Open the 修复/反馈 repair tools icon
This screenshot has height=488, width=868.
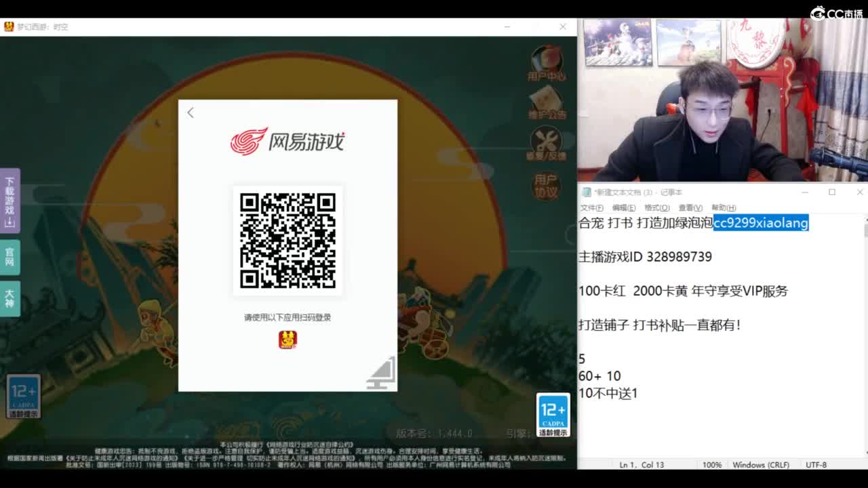[x=546, y=144]
